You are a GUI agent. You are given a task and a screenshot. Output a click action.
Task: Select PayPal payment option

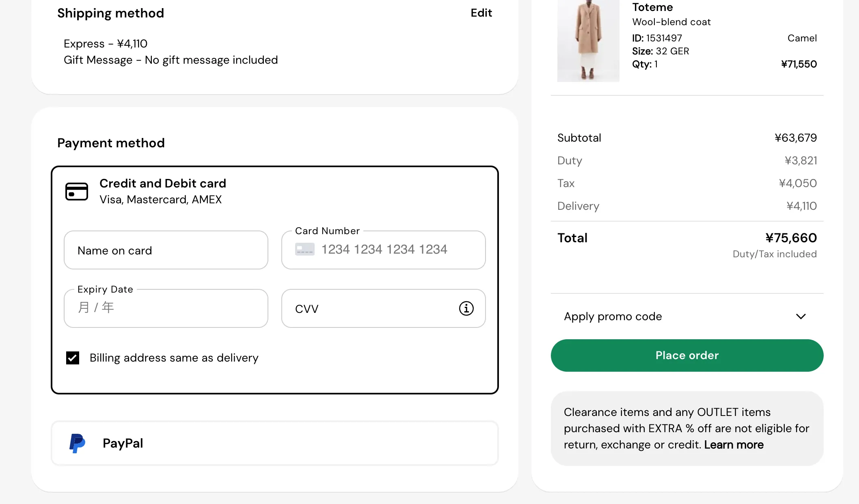point(275,443)
